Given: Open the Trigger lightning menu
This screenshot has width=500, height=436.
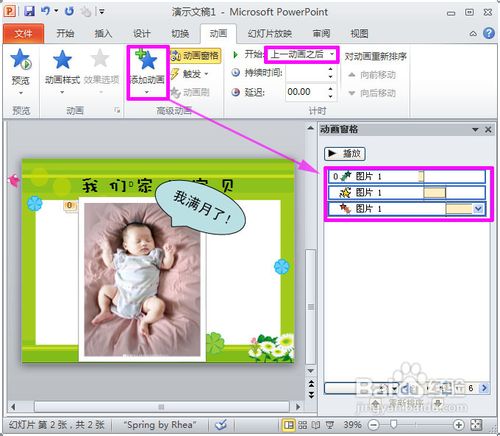Looking at the screenshot, I should [x=190, y=74].
